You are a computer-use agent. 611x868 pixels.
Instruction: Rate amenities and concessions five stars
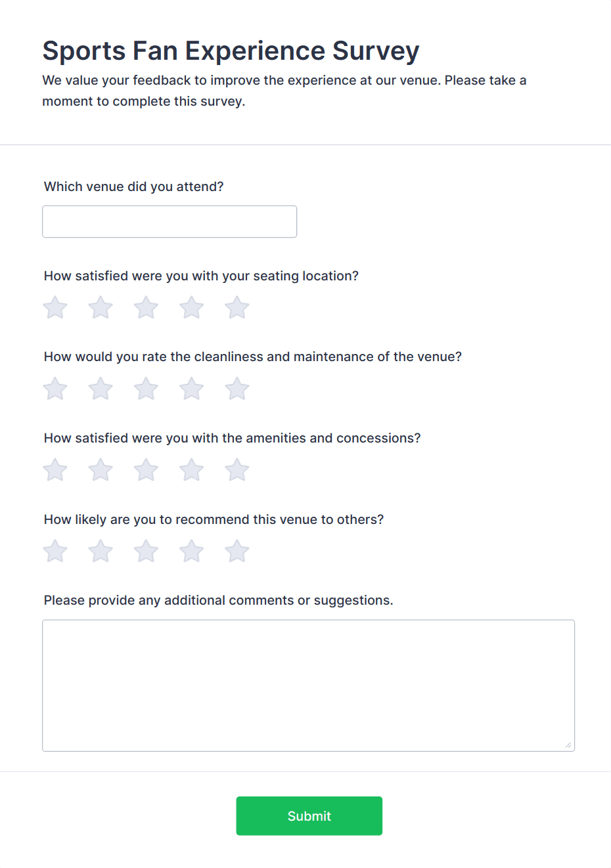pos(237,470)
